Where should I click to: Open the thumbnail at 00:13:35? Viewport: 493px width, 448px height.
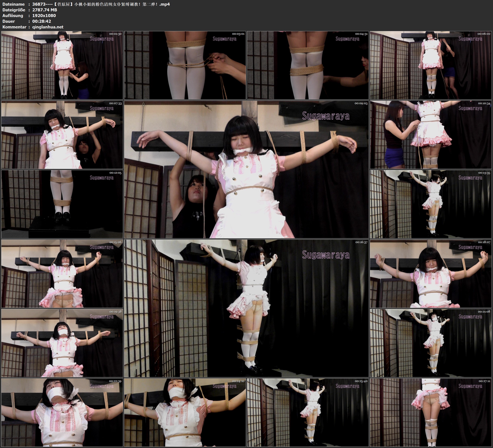(x=431, y=204)
